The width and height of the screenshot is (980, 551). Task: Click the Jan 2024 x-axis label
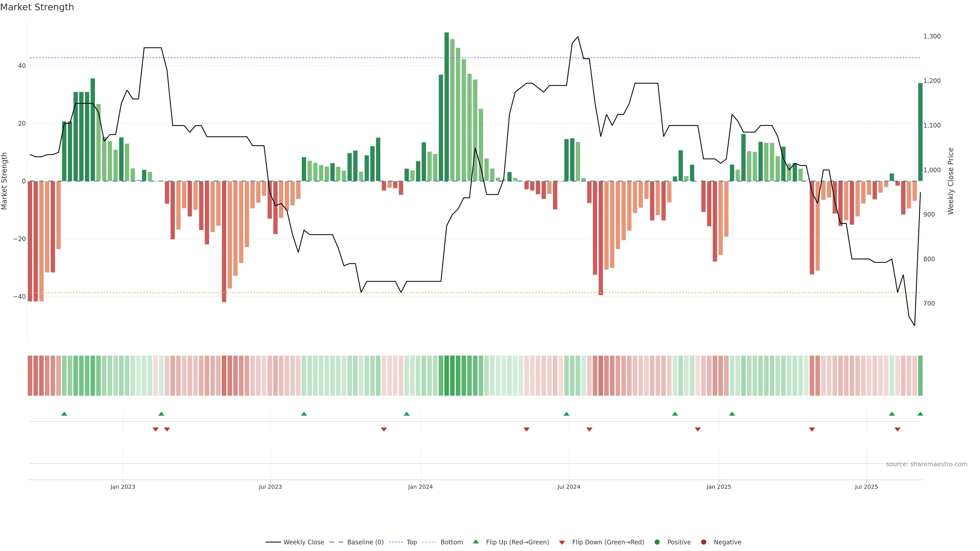point(420,487)
